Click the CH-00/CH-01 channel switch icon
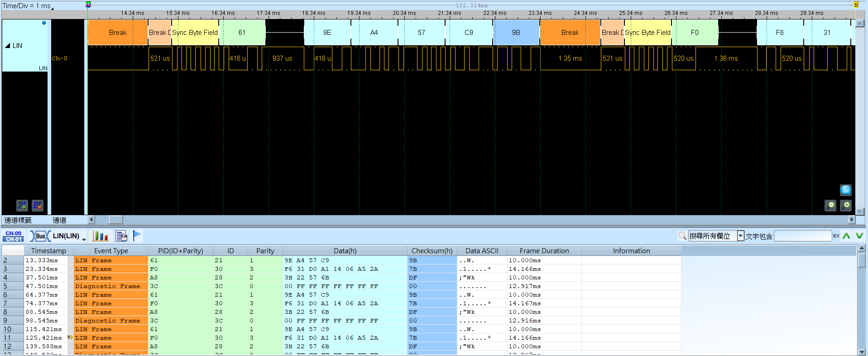 click(14, 236)
